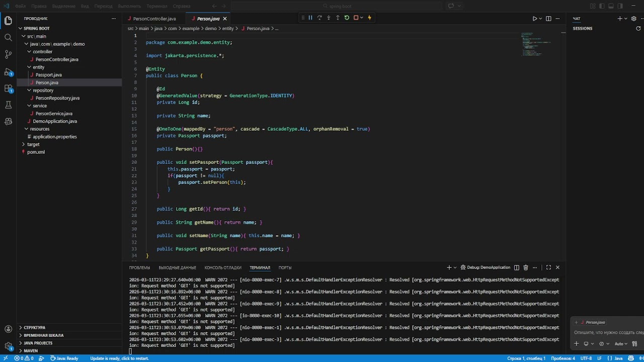This screenshot has height=362, width=644.
Task: Click the chat prompt input field
Action: 608,333
